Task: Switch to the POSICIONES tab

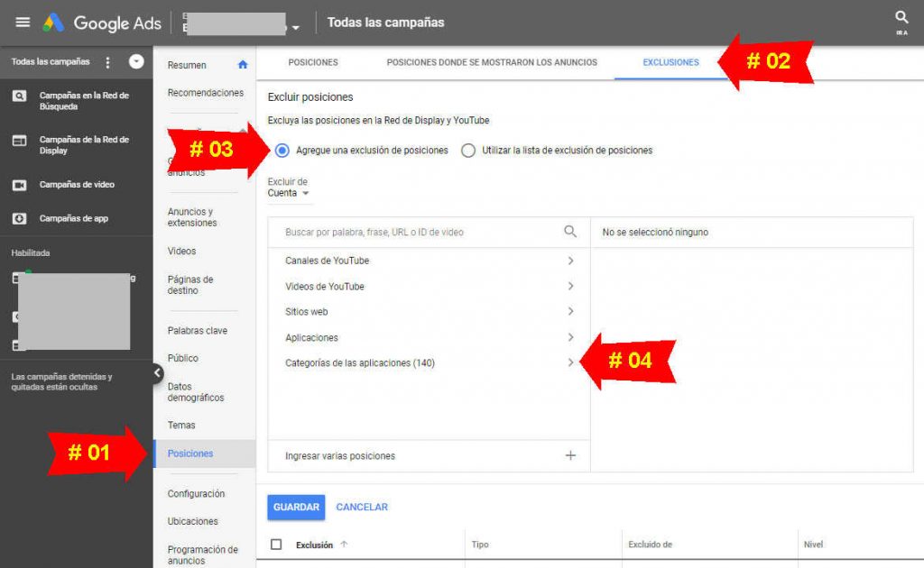Action: click(x=313, y=62)
